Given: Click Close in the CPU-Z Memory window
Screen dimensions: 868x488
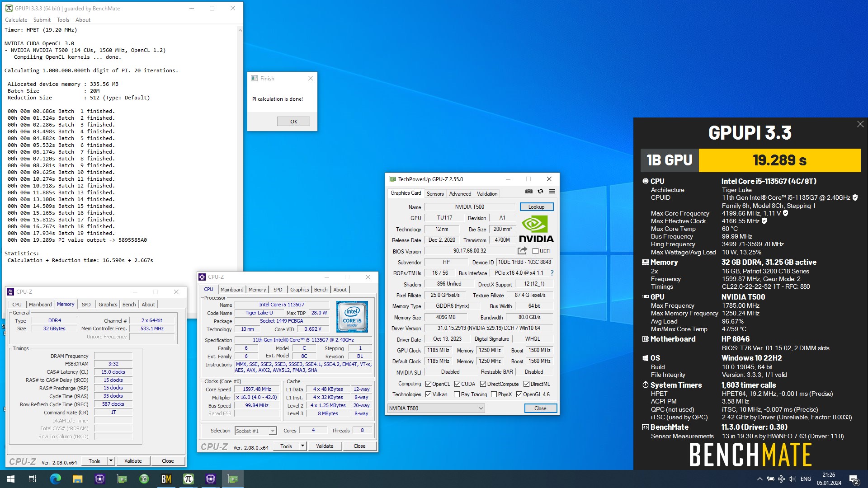Looking at the screenshot, I should (168, 461).
